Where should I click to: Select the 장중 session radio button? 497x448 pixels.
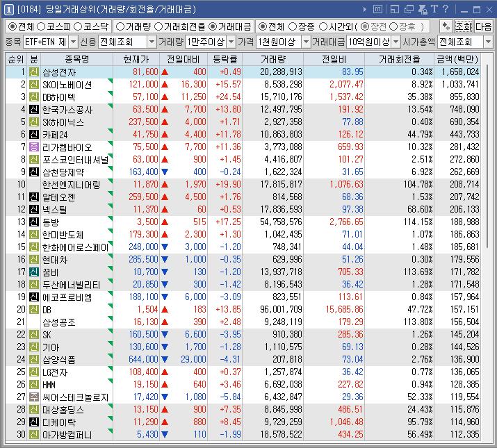tap(293, 26)
